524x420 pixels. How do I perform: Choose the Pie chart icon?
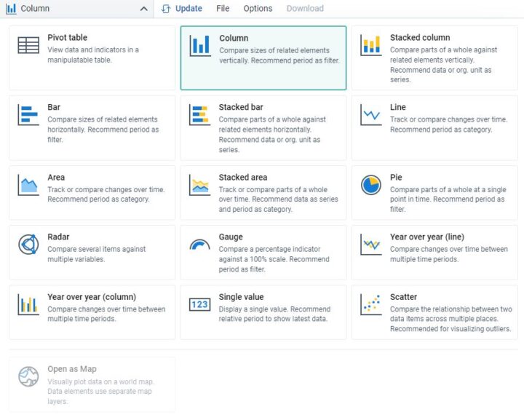[x=371, y=185]
